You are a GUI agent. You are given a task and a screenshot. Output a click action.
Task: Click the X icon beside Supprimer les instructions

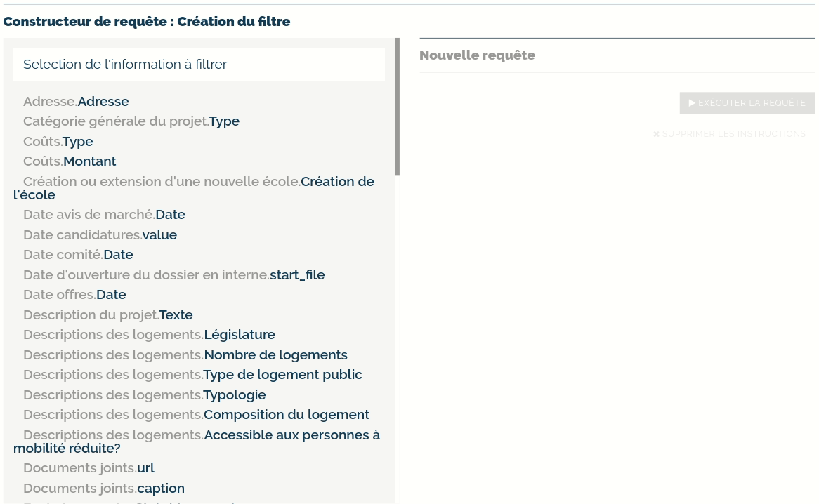click(x=656, y=134)
